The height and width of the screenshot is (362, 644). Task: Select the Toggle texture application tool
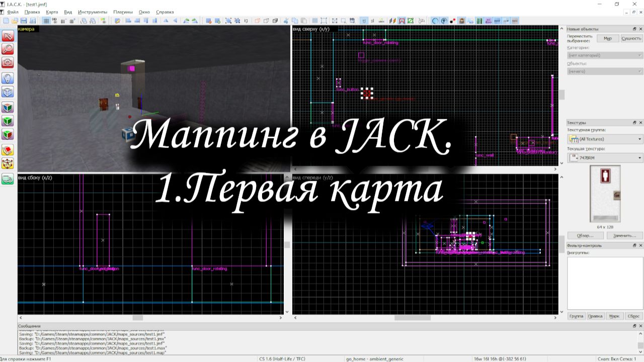[8, 108]
